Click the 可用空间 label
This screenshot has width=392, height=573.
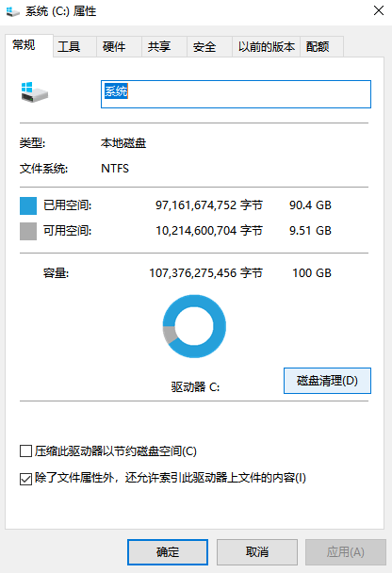(x=67, y=231)
